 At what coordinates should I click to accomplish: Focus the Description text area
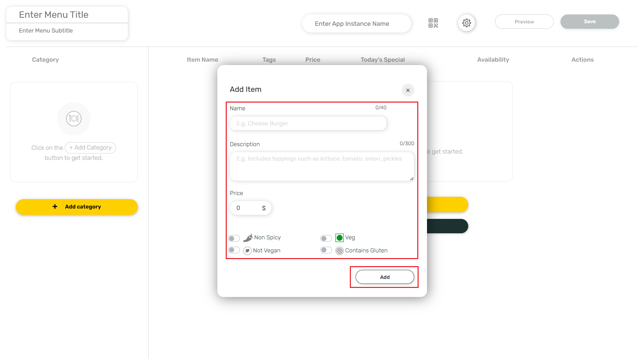(x=322, y=167)
